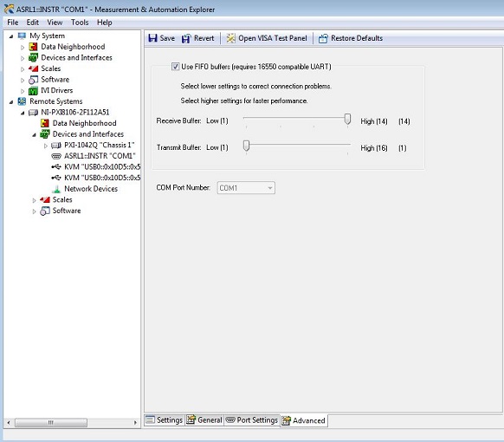Switch to the Port Settings tab
504x442 pixels.
coord(252,420)
